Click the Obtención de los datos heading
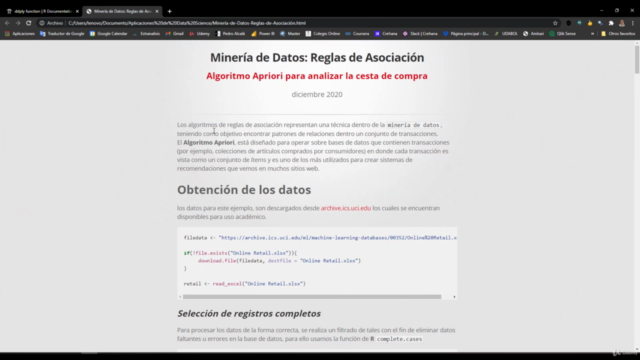Viewport: 640px width, 360px height. [x=244, y=190]
